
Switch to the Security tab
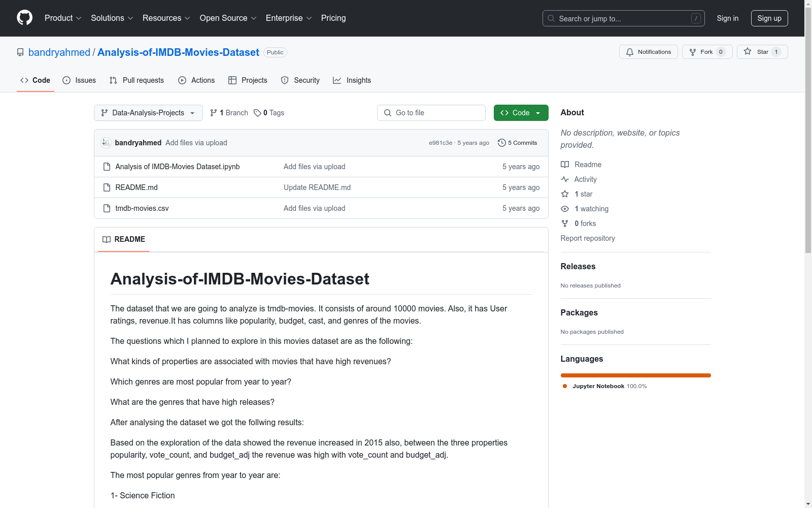click(300, 80)
